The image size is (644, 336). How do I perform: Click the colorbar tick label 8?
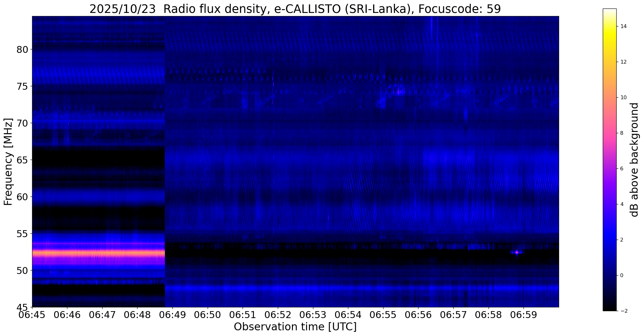point(621,133)
